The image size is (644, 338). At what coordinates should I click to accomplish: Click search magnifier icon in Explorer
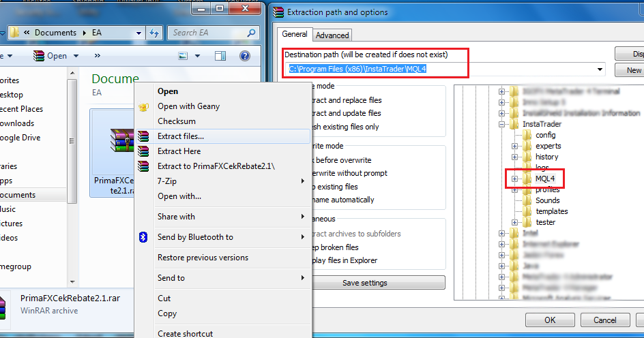click(x=251, y=33)
